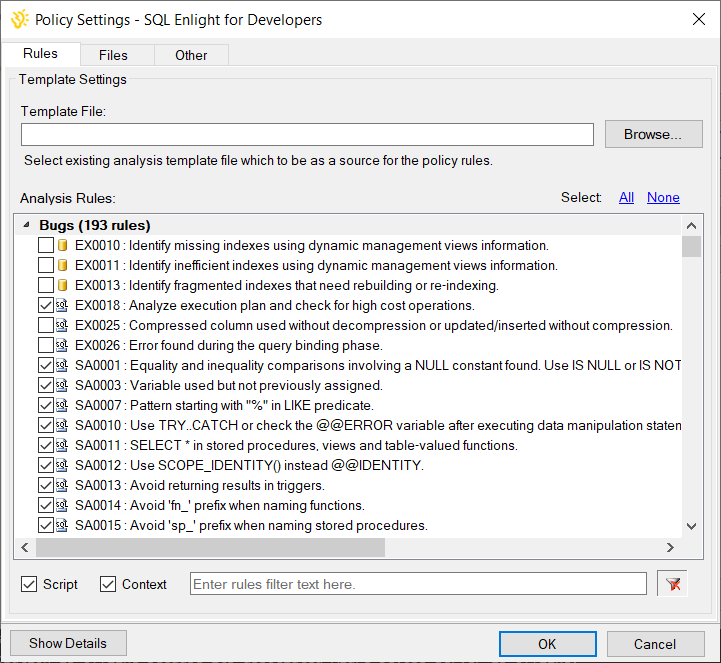The image size is (721, 663).
Task: Click the database icon beside rule EX0010
Action: [x=63, y=245]
